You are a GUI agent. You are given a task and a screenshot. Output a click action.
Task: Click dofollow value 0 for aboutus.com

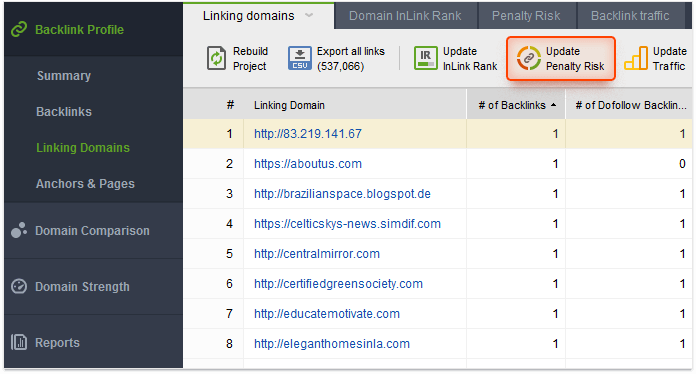click(x=682, y=164)
